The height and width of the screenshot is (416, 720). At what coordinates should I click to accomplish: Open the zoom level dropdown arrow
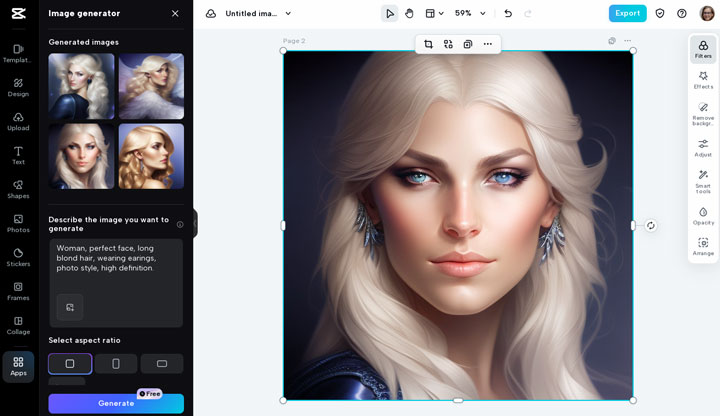pyautogui.click(x=483, y=13)
